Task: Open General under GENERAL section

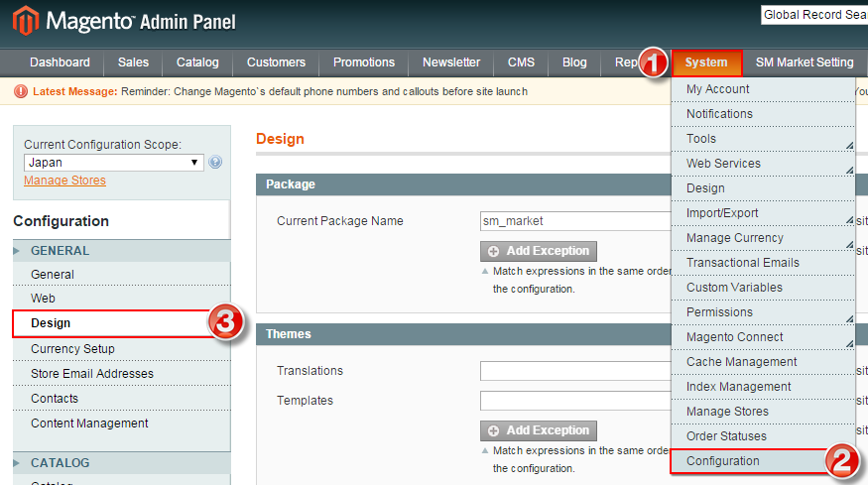Action: pos(122,275)
